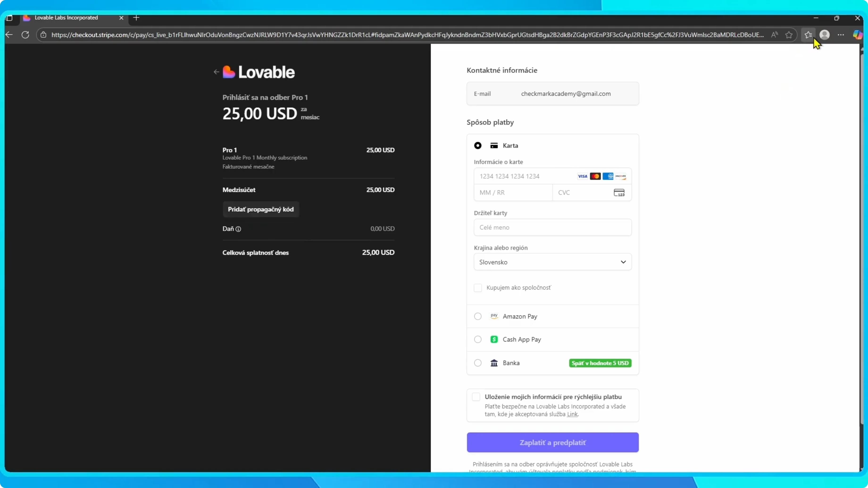
Task: Open the Krajina alebo región dropdown
Action: pos(553,262)
